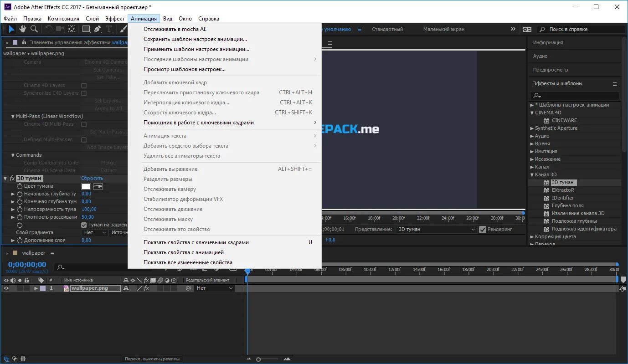The width and height of the screenshot is (628, 364).
Task: Select the Rectangle shape tool
Action: 86,29
